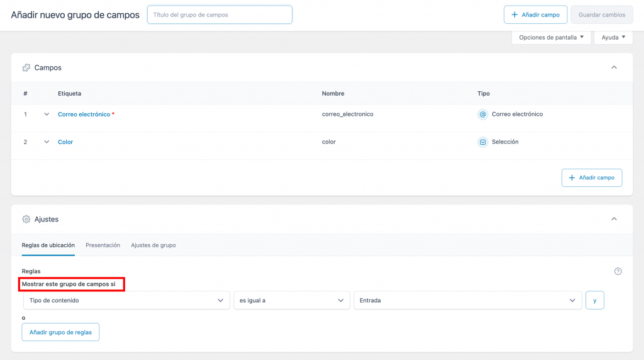This screenshot has width=644, height=360.
Task: Click the Selección type icon for Color
Action: (483, 142)
